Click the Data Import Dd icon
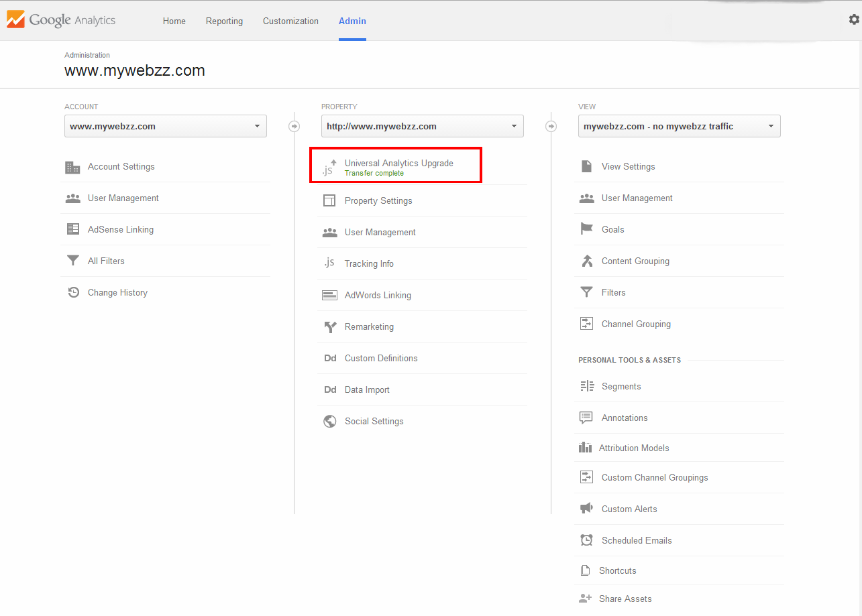This screenshot has width=862, height=616. pos(330,390)
